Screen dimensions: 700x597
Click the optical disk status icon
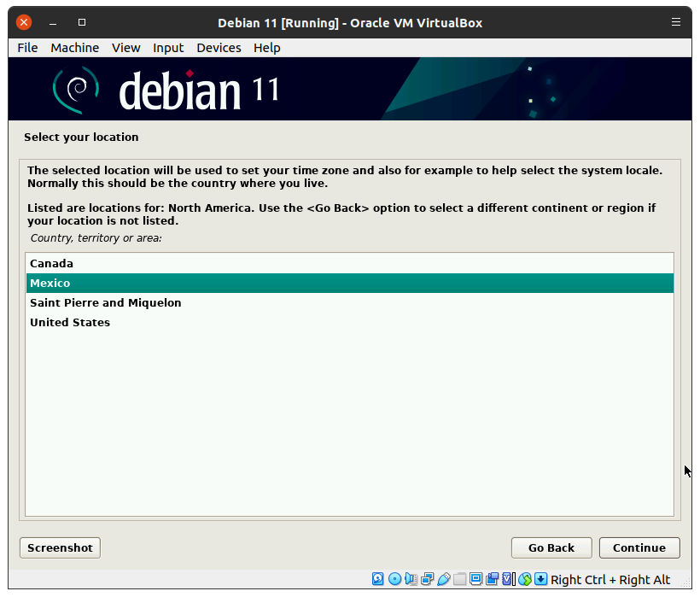[394, 579]
